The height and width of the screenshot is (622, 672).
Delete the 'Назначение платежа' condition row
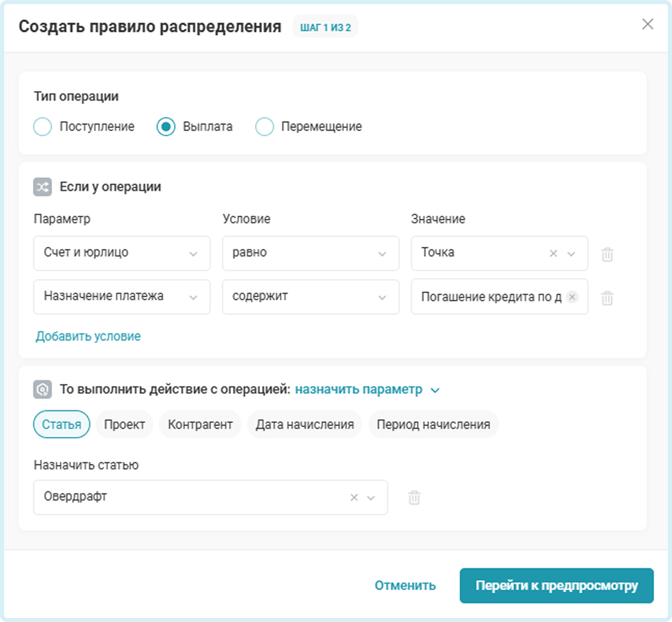[607, 298]
